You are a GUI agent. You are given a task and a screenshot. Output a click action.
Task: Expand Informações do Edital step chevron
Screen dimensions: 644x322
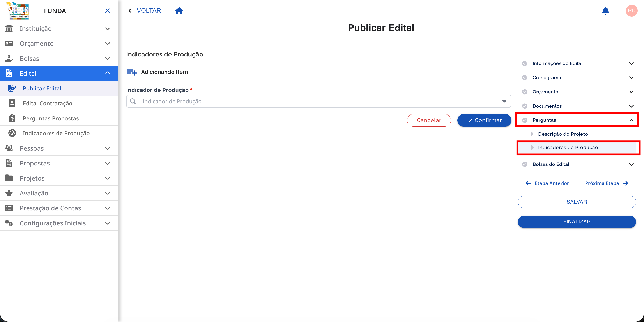631,63
